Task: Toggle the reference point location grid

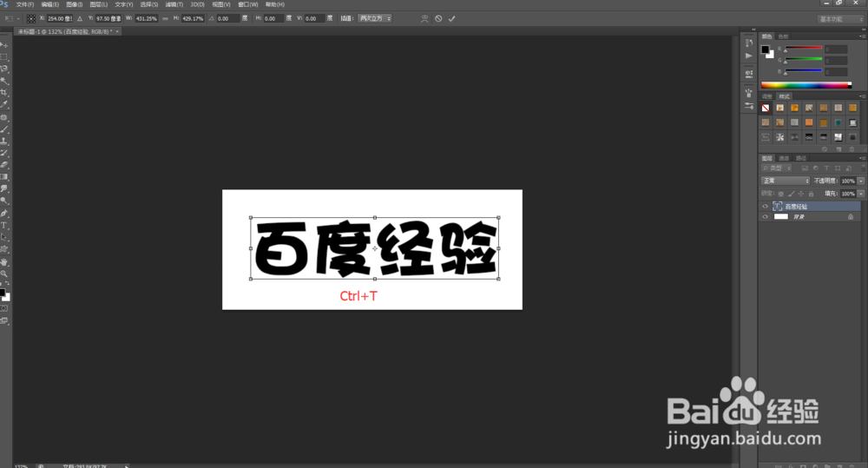Action: (31, 19)
